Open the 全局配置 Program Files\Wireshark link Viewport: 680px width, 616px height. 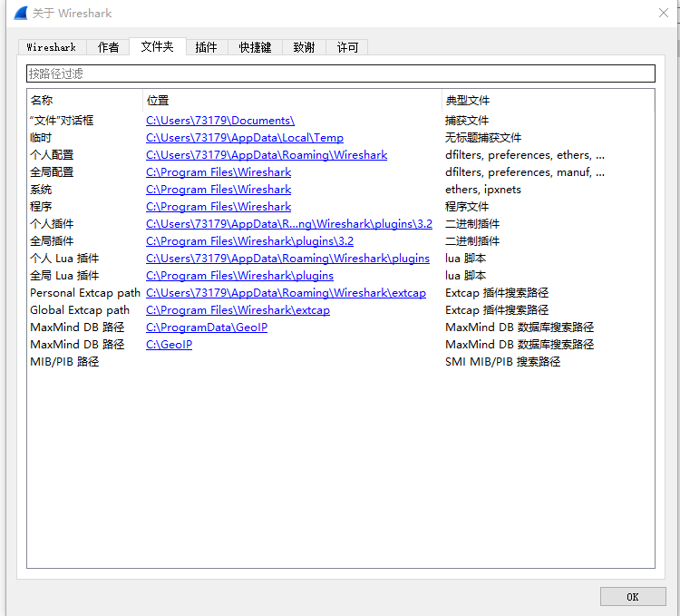(219, 172)
